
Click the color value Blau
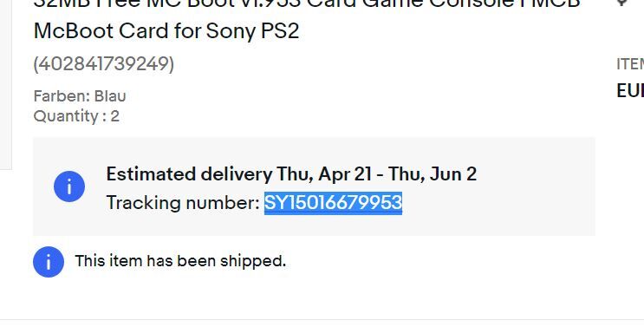(110, 96)
